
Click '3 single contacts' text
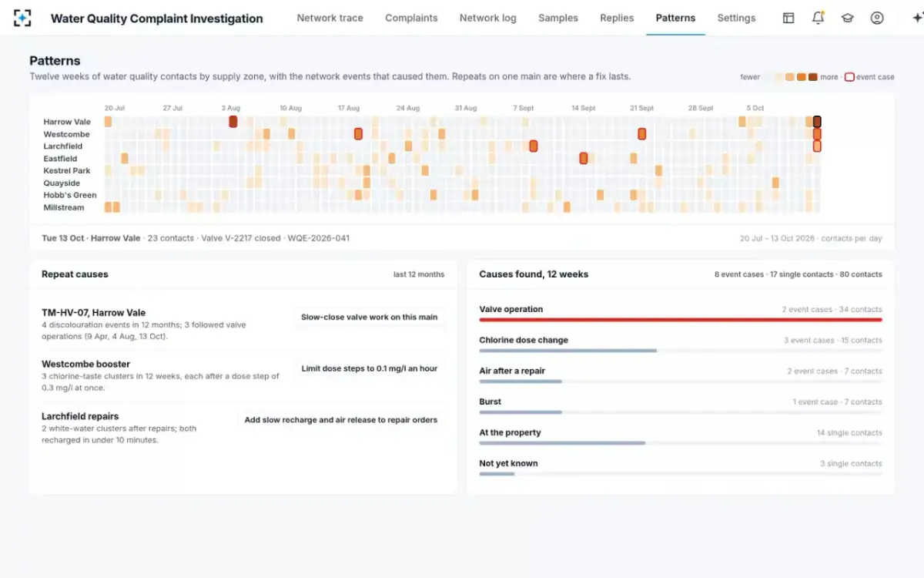click(x=851, y=464)
